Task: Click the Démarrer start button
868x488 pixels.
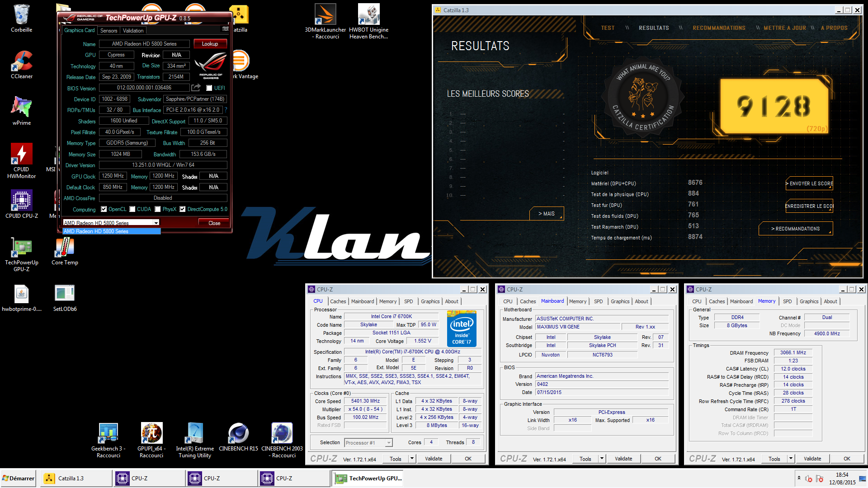Action: pos(19,478)
